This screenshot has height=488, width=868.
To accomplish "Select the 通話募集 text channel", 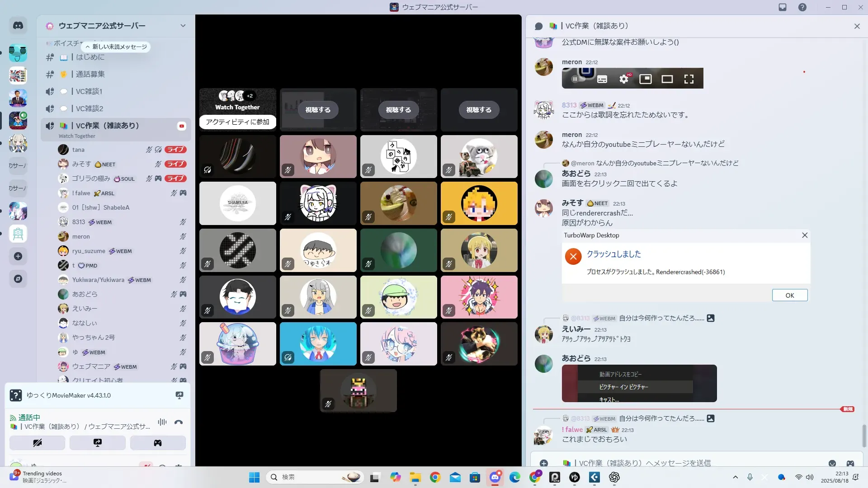I will (x=90, y=74).
